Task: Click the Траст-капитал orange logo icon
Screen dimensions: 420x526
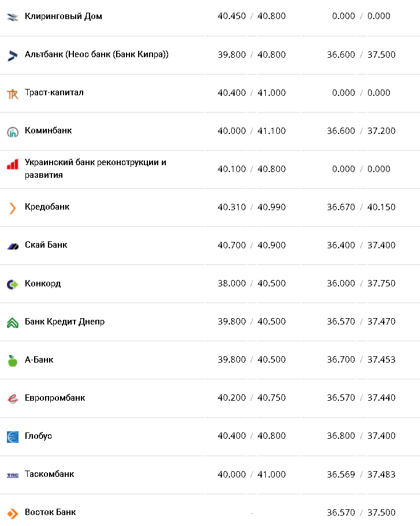Action: click(x=13, y=94)
